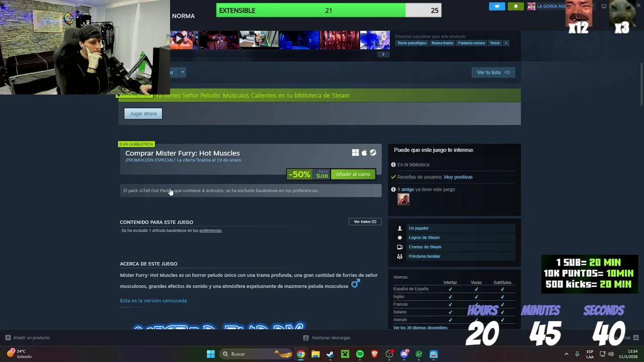The height and width of the screenshot is (362, 644).
Task: Open Un jugador category link
Action: 419,228
